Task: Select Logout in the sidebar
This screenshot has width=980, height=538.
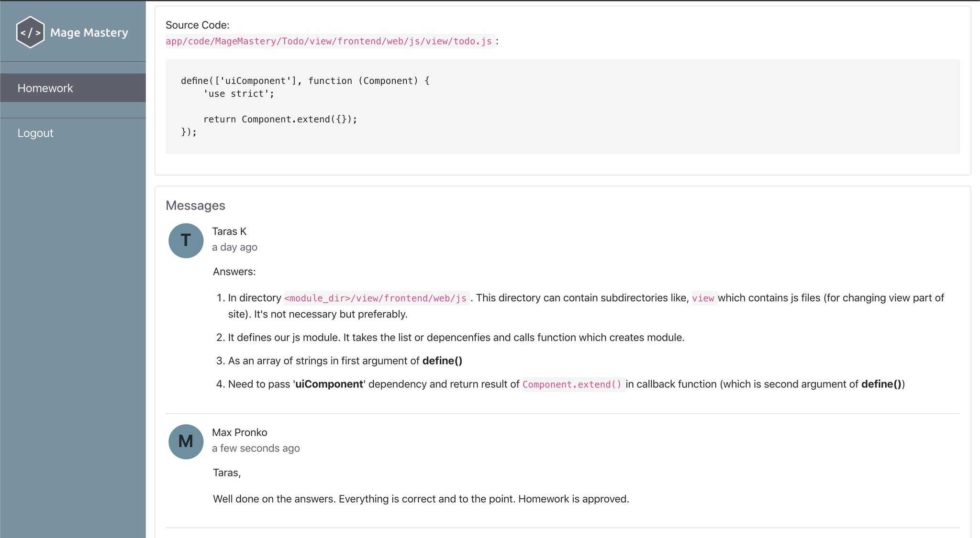Action: pyautogui.click(x=35, y=133)
